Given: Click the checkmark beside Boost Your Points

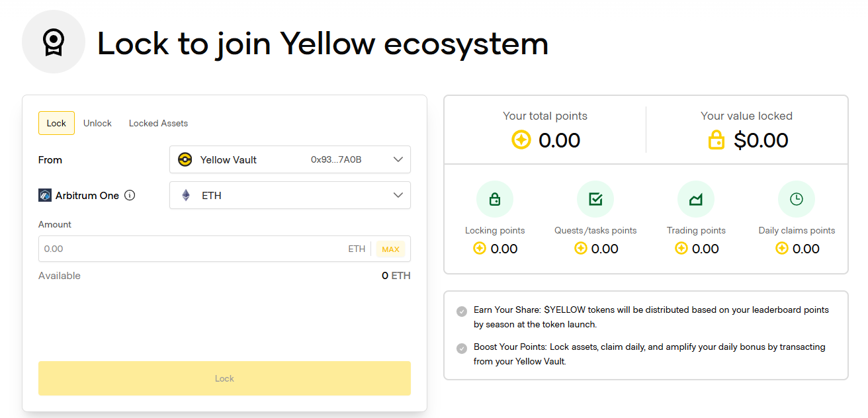Looking at the screenshot, I should 462,349.
